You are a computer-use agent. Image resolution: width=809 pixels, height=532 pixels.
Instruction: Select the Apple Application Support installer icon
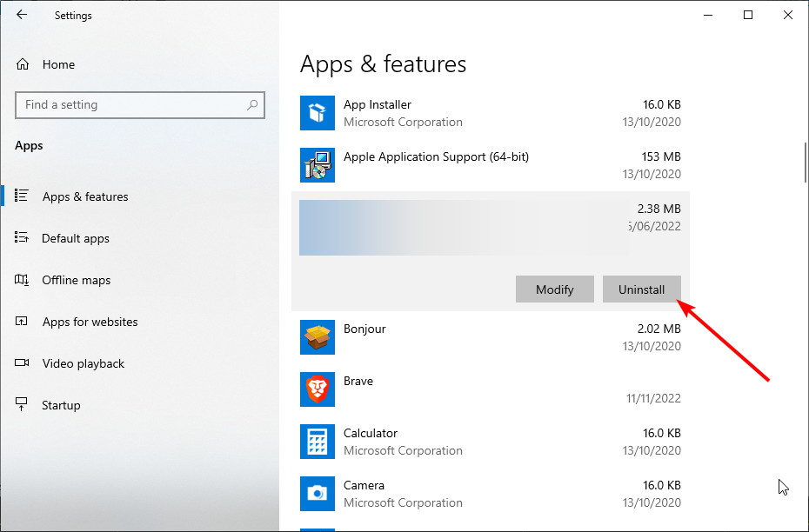click(x=318, y=165)
